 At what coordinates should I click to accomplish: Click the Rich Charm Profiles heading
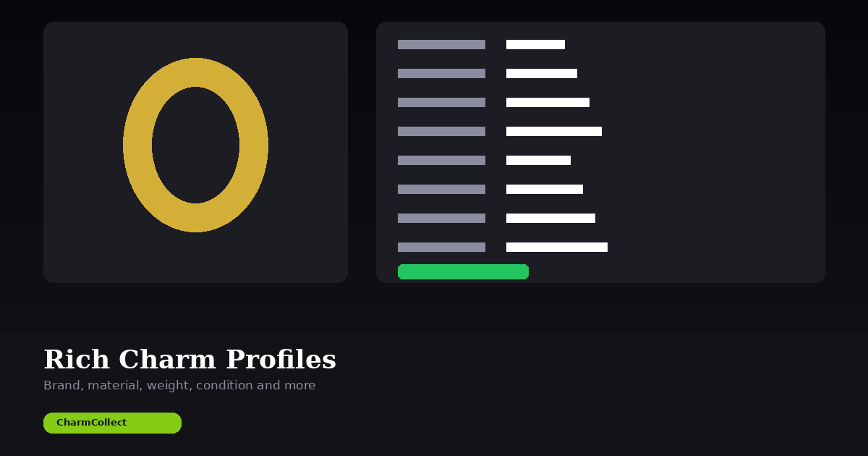190,359
